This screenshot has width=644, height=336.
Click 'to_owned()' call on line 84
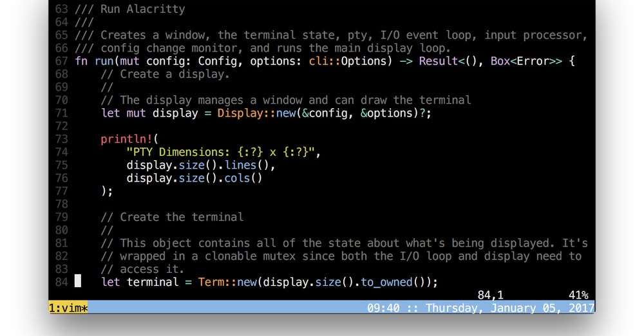click(393, 282)
